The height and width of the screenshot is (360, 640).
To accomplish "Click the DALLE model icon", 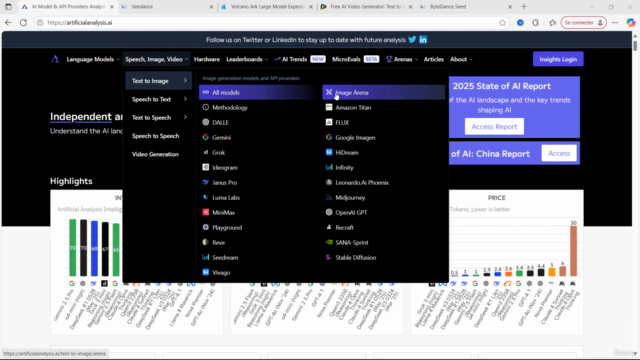I will (x=206, y=122).
